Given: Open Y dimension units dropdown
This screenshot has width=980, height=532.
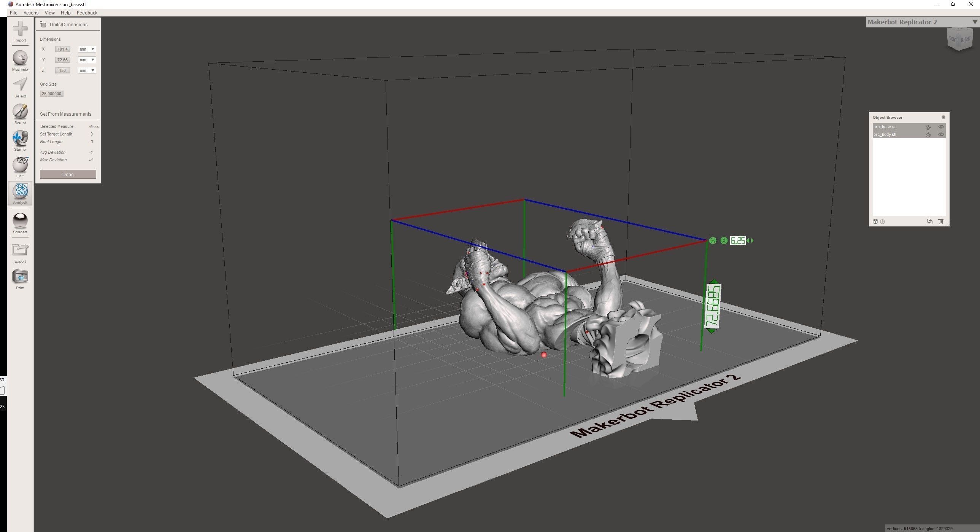Looking at the screenshot, I should (x=87, y=60).
